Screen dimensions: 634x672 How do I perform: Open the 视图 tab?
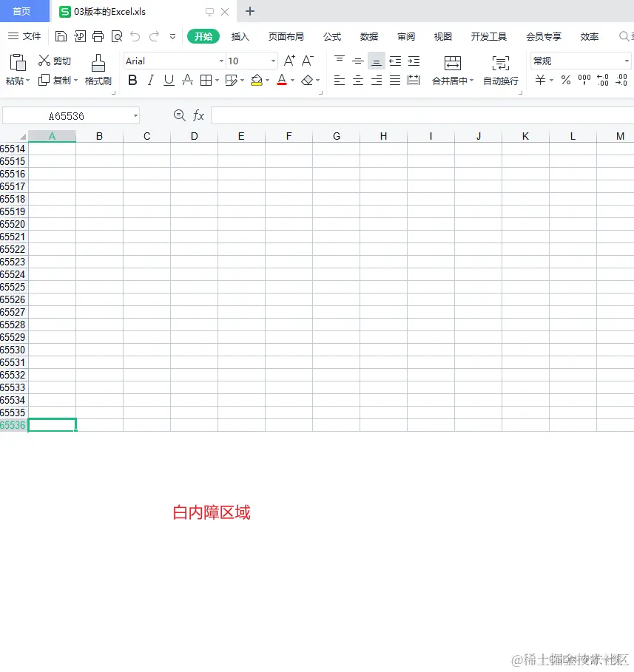pyautogui.click(x=442, y=37)
